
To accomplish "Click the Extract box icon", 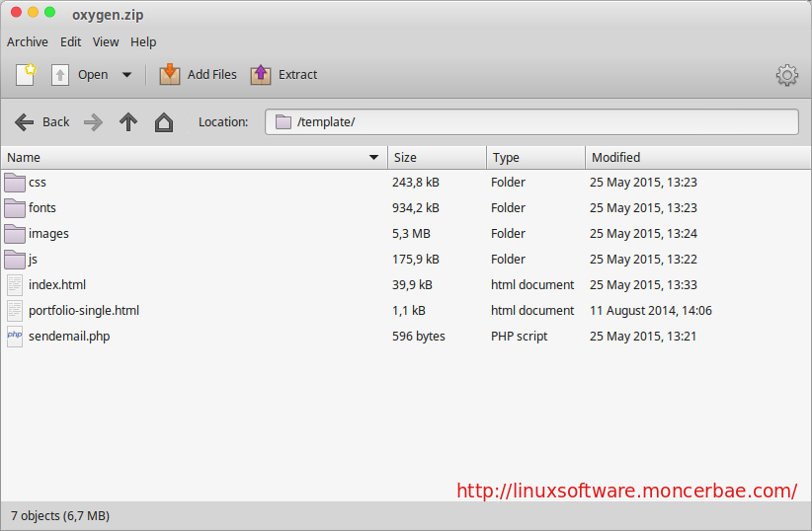I will tap(261, 75).
